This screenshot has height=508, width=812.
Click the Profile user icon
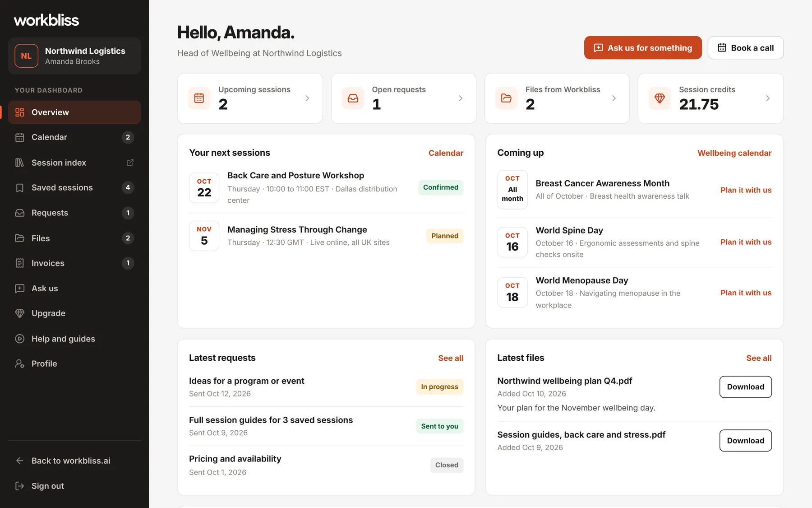(x=19, y=364)
